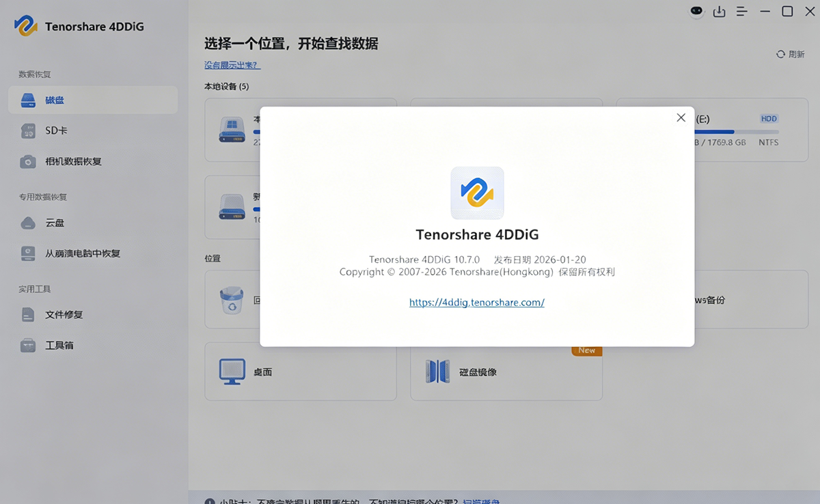Open the 磁盘镜像 disk image card
Screen dimensions: 820x504
click(x=506, y=372)
